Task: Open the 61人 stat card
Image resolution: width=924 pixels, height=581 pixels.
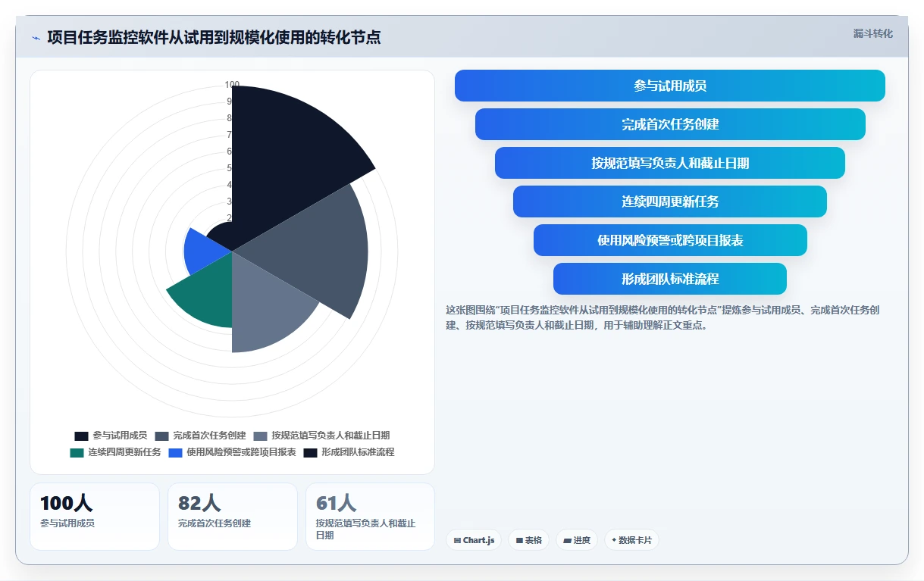Action: (x=370, y=517)
